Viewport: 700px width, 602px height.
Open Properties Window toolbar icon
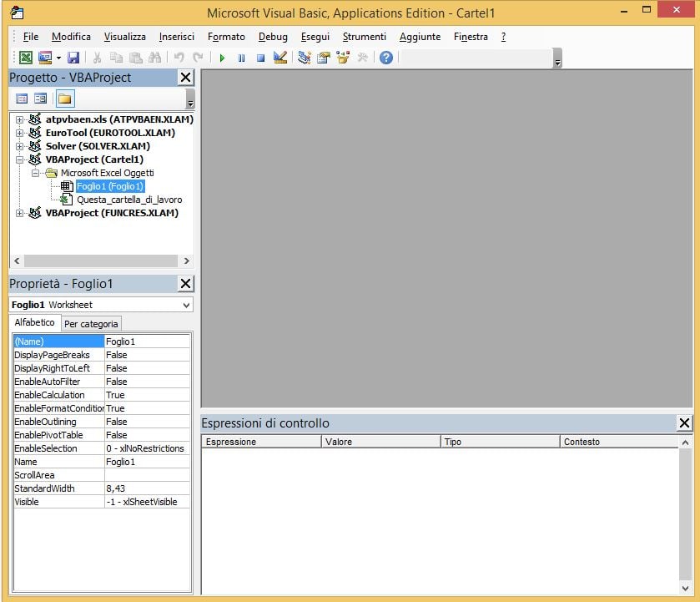click(x=324, y=58)
